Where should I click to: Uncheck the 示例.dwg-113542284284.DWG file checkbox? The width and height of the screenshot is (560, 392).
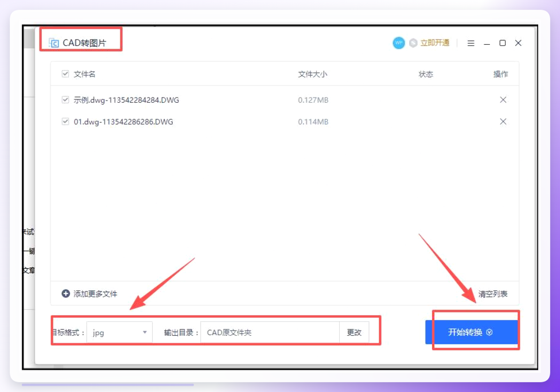[x=65, y=100]
